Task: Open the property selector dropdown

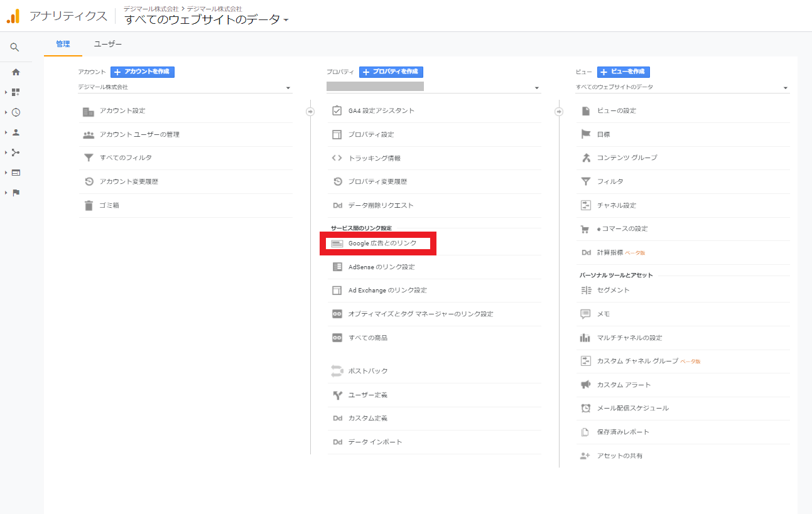Action: click(434, 87)
